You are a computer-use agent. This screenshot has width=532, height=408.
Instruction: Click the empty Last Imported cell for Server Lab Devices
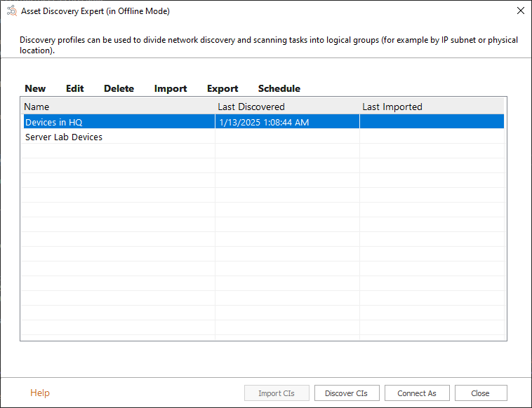coord(431,137)
